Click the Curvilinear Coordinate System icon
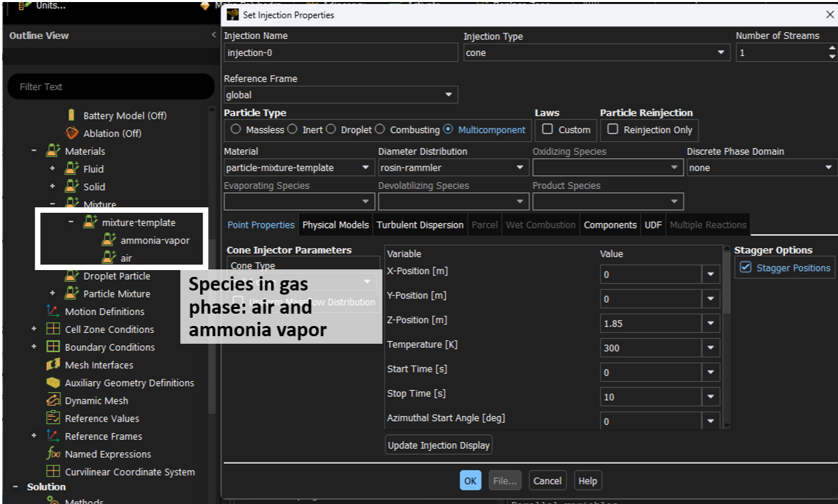The width and height of the screenshot is (838, 504). (53, 471)
